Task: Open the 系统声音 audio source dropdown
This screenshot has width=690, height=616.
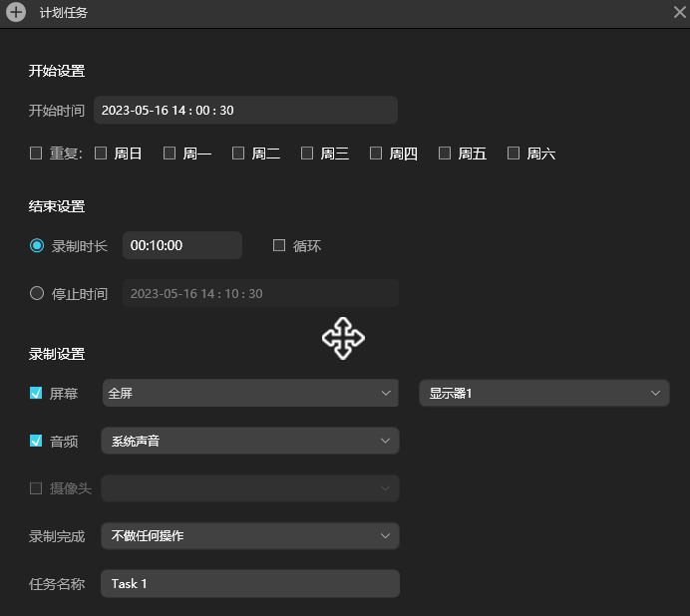Action: click(x=250, y=441)
